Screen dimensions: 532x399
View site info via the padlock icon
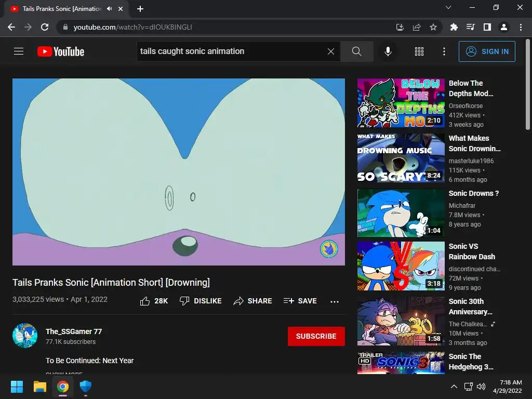tap(65, 27)
